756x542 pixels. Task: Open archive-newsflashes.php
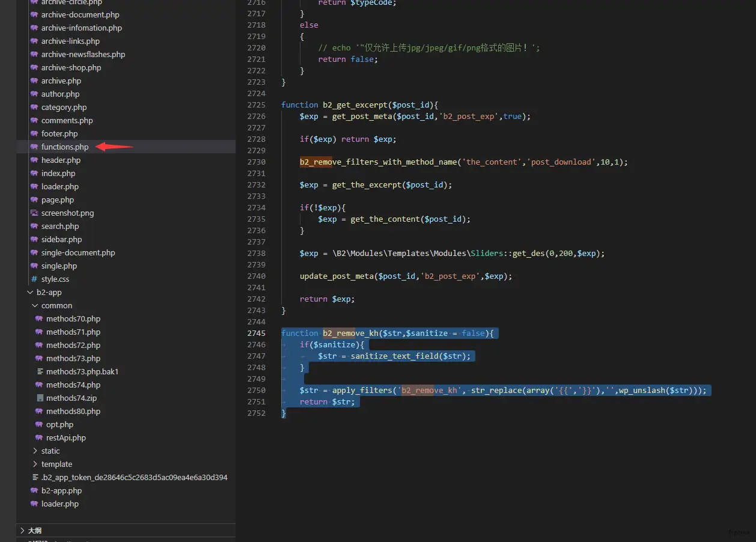tap(84, 54)
